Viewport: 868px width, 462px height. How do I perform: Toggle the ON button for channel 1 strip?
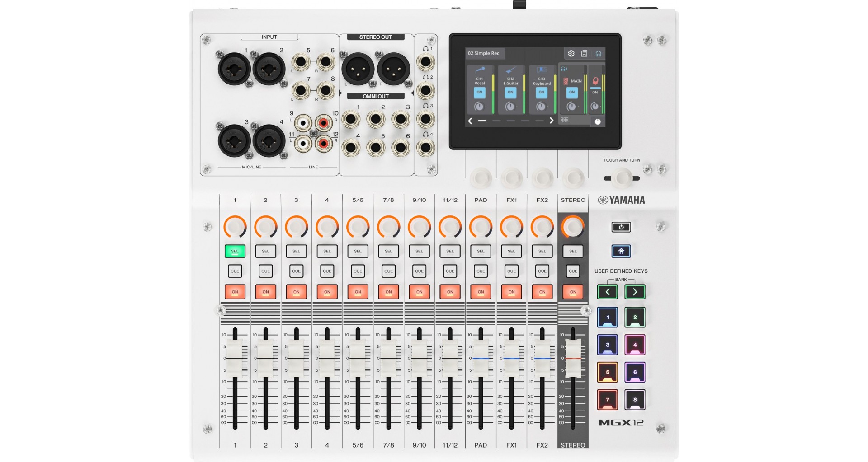(x=235, y=292)
